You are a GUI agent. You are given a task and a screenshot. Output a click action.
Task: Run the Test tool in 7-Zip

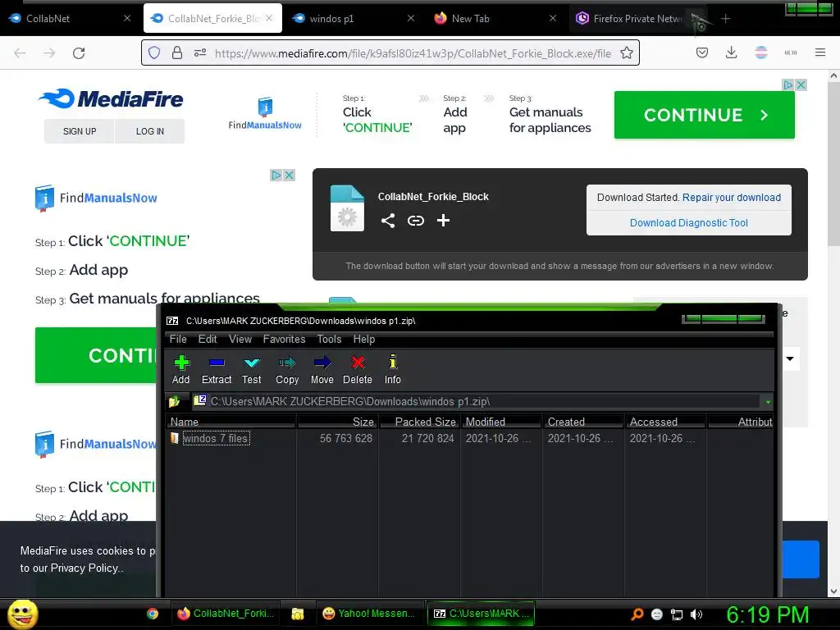point(251,370)
